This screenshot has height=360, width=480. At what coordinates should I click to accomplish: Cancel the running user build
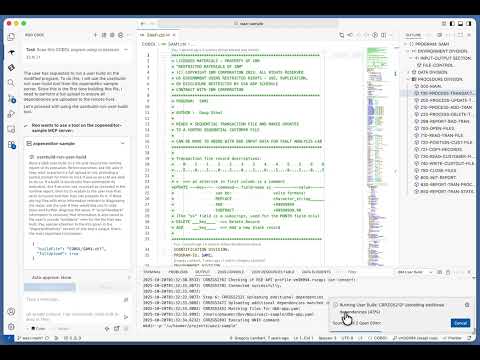460,323
